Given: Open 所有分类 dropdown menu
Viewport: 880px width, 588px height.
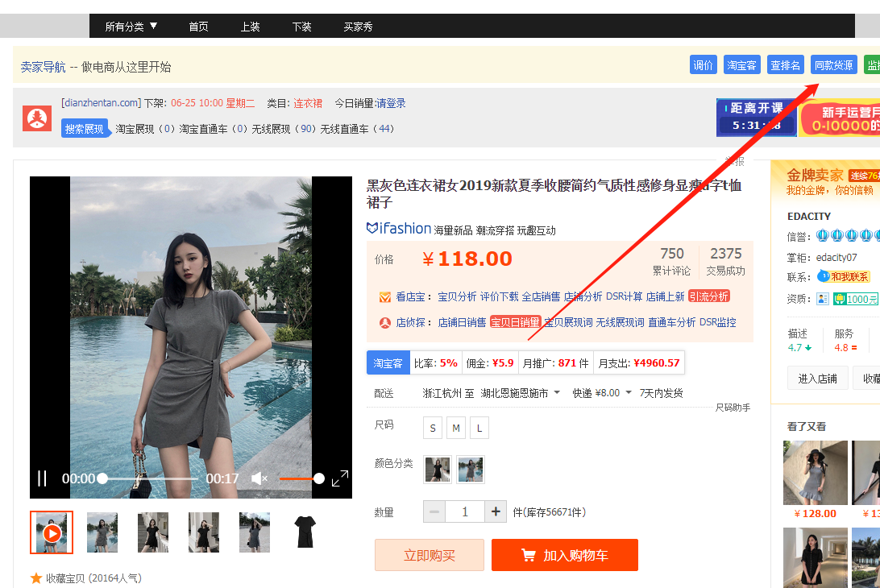Looking at the screenshot, I should click(131, 27).
